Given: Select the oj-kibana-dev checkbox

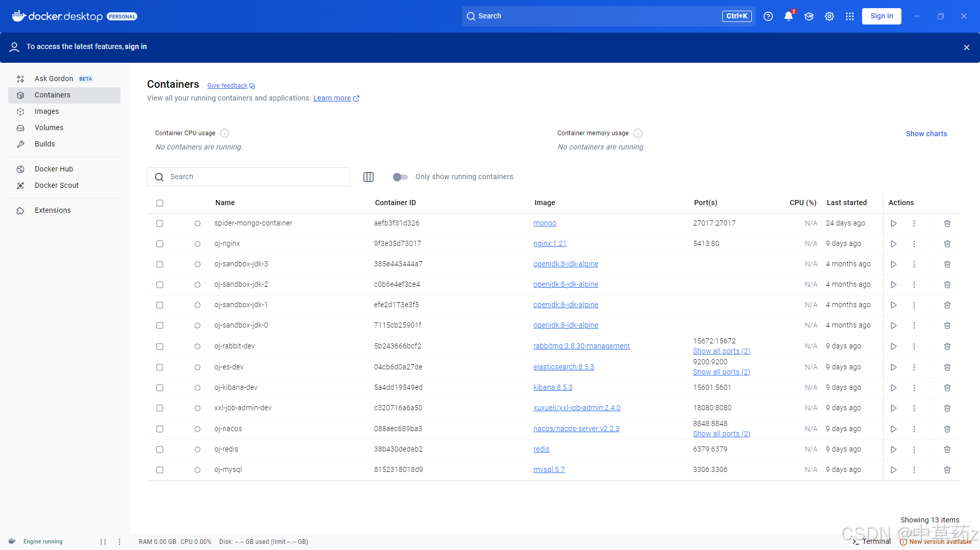Looking at the screenshot, I should click(160, 388).
